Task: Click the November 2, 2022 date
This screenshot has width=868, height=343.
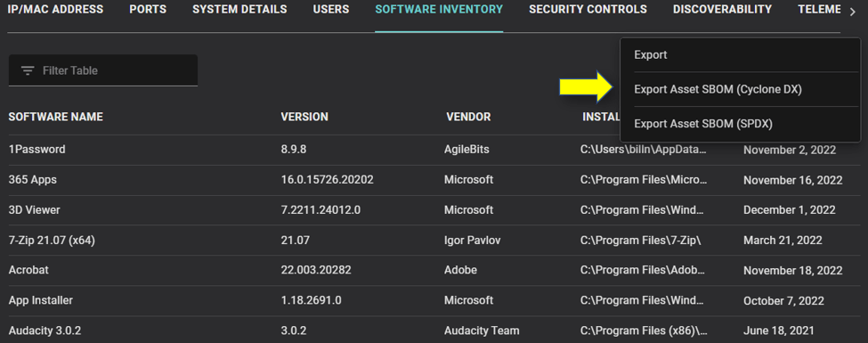Action: point(790,150)
